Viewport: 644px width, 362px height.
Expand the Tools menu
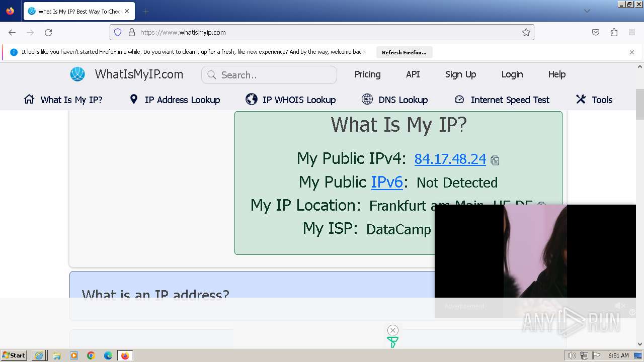point(594,100)
